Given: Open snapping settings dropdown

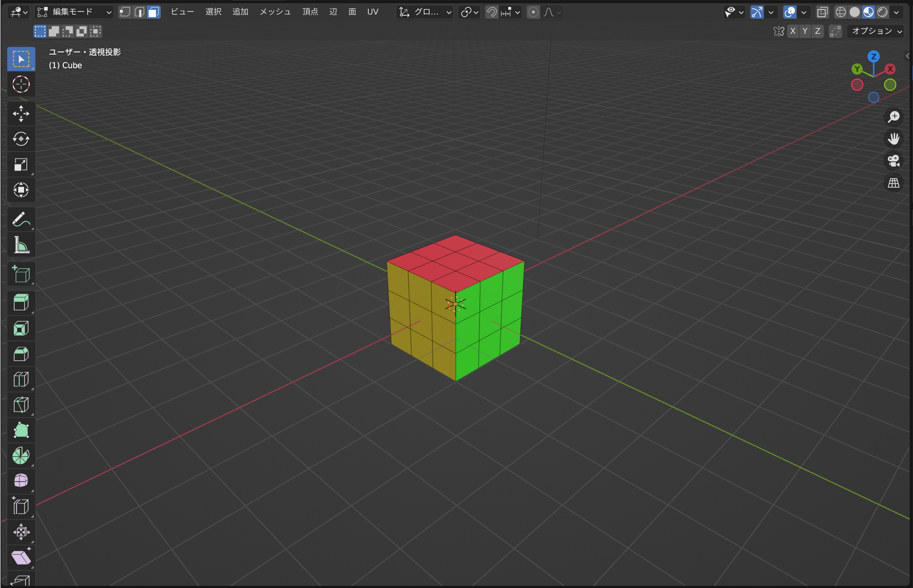Looking at the screenshot, I should (510, 12).
